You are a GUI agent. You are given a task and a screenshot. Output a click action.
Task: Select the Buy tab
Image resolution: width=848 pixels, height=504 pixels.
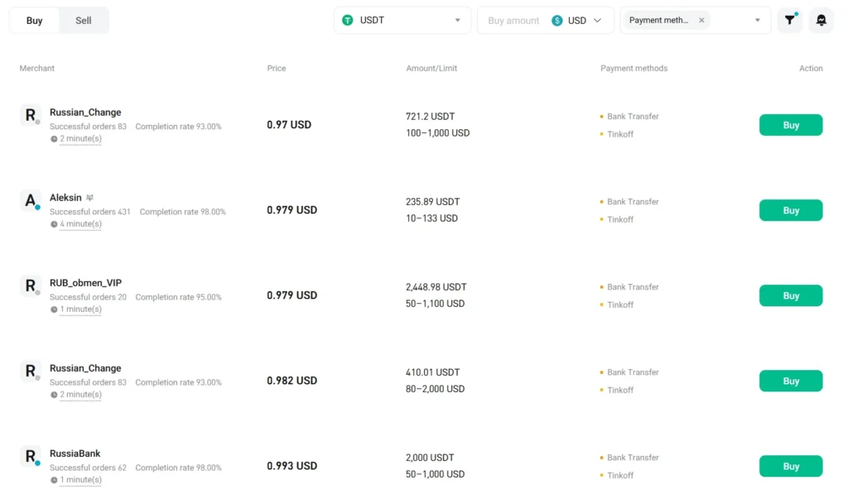tap(33, 19)
